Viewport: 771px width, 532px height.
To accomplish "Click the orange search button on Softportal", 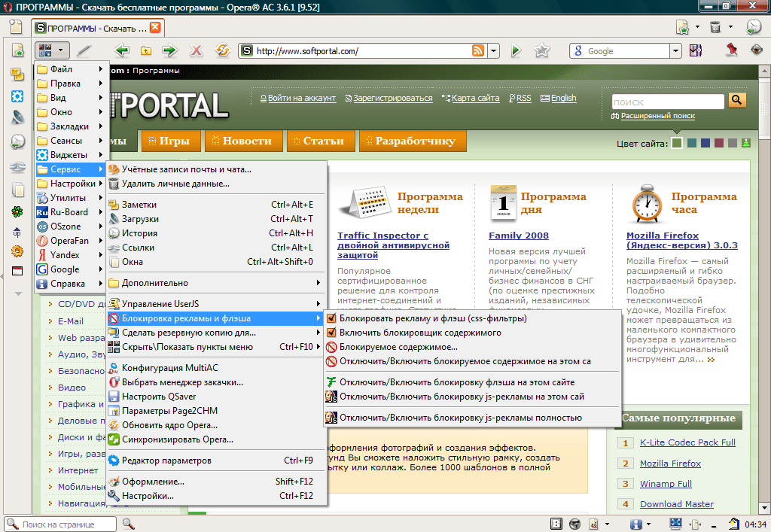I will [736, 100].
